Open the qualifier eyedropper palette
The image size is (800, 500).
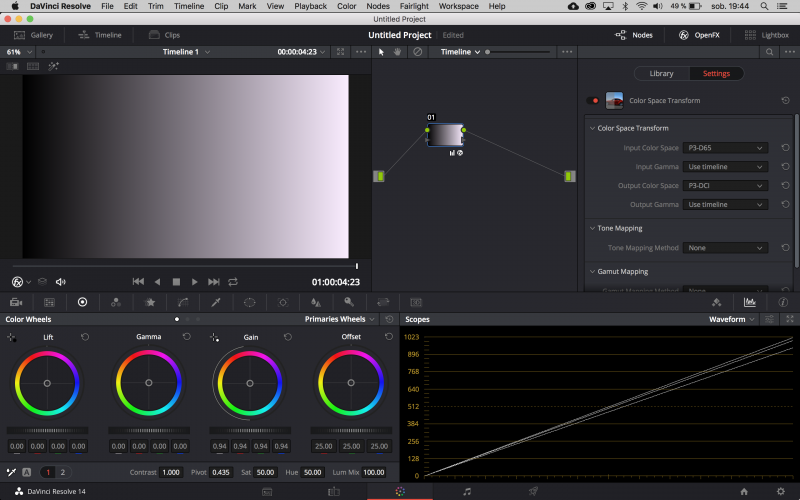point(216,303)
